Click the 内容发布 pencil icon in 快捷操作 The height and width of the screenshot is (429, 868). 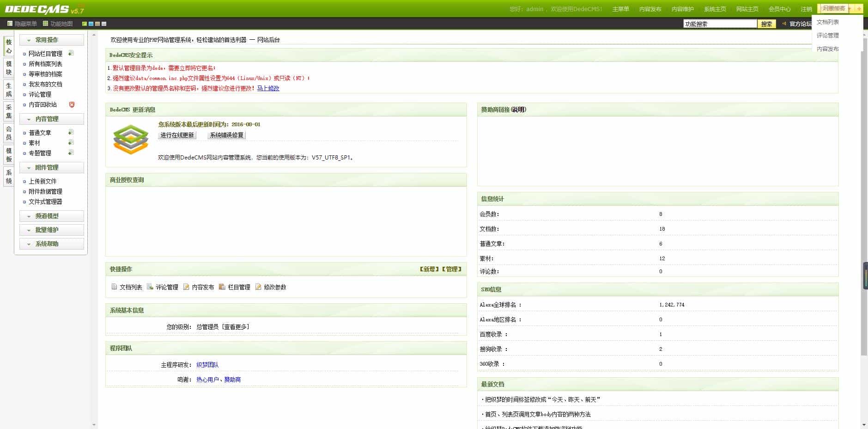pyautogui.click(x=186, y=287)
